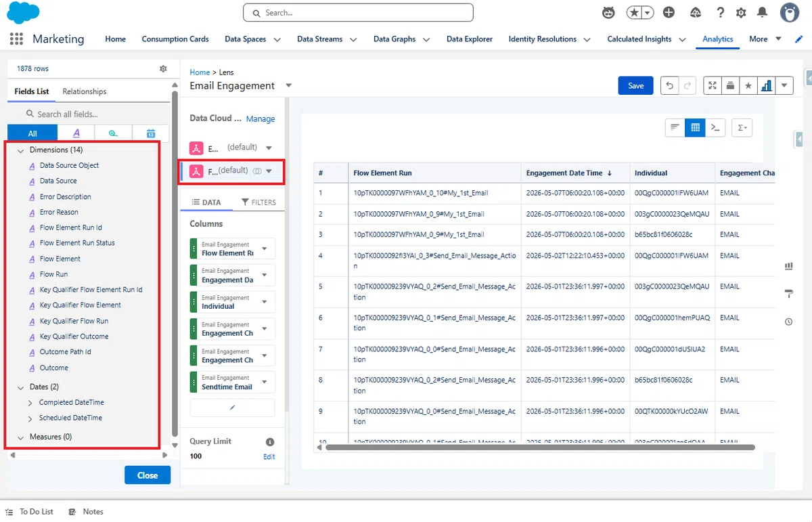Filter fields by measure type icon
812x522 pixels.
click(113, 133)
